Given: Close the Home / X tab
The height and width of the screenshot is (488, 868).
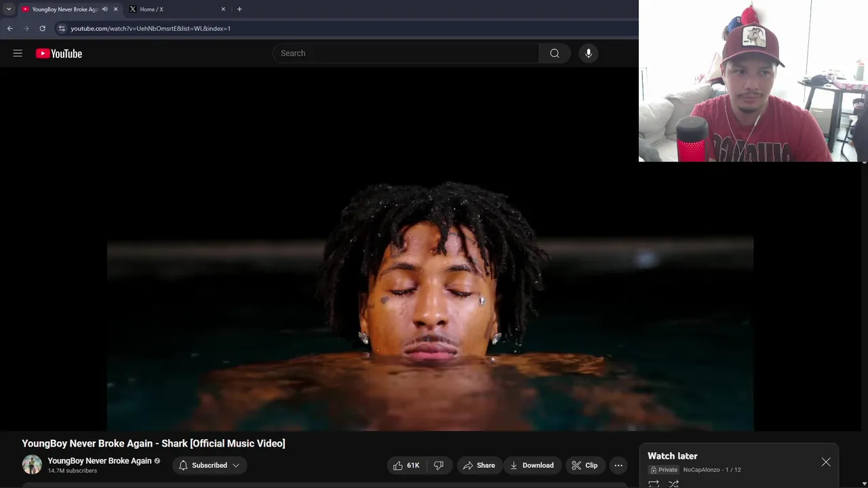Looking at the screenshot, I should (x=223, y=9).
